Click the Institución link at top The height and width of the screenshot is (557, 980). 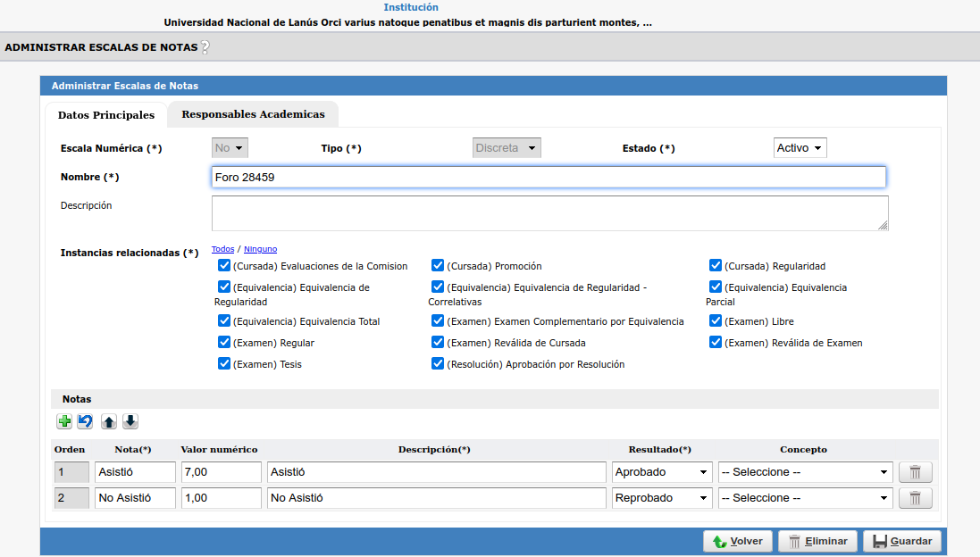(x=411, y=7)
